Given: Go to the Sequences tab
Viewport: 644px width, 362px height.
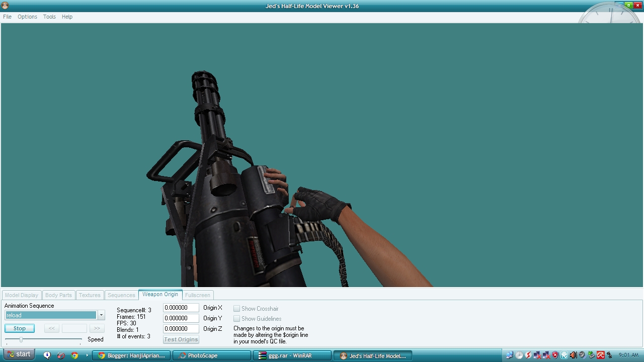Looking at the screenshot, I should (x=121, y=295).
